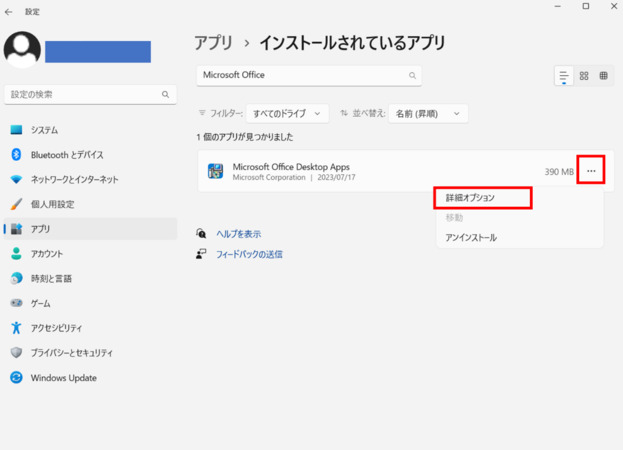Viewport: 623px width, 450px height.
Task: Open プライバシーとセキュリティ in the sidebar
Action: [x=90, y=353]
